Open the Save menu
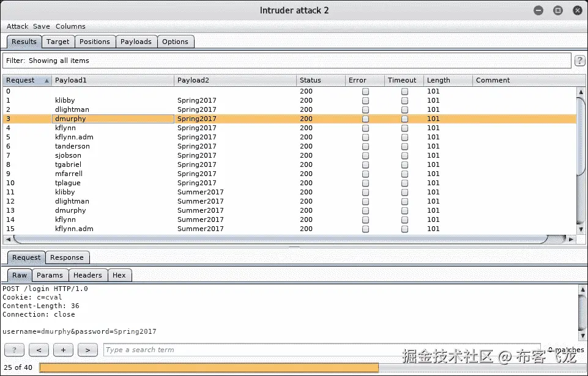 coord(41,26)
